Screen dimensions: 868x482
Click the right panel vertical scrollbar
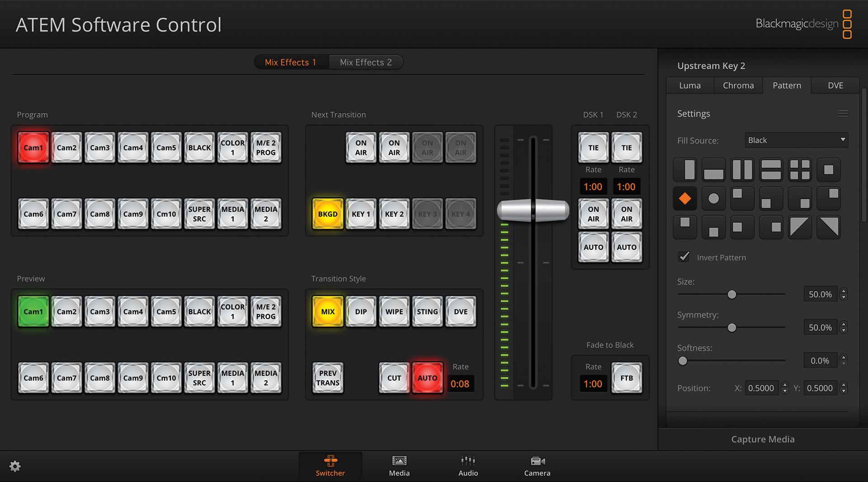pos(864,155)
